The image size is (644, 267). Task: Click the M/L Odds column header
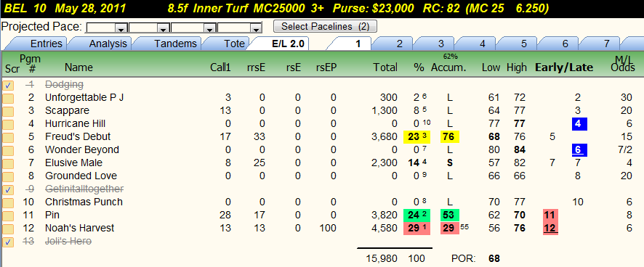pos(623,64)
